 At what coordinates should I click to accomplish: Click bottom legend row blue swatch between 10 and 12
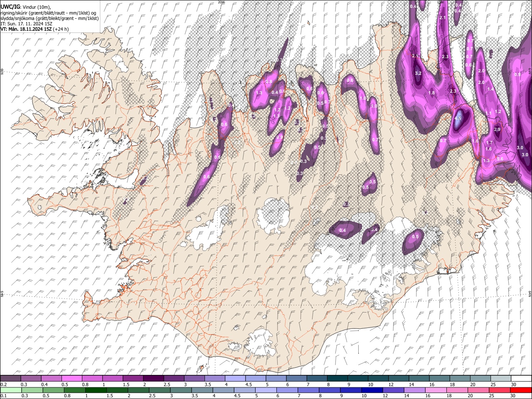point(373,390)
